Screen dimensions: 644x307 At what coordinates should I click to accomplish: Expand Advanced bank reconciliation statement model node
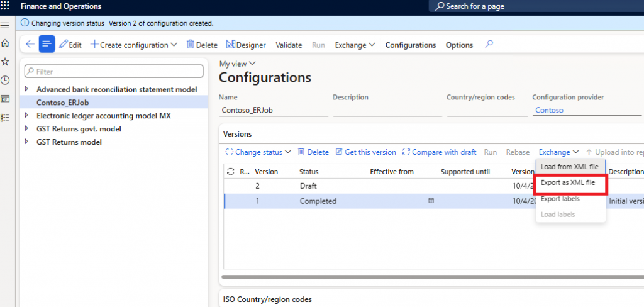[x=26, y=89]
